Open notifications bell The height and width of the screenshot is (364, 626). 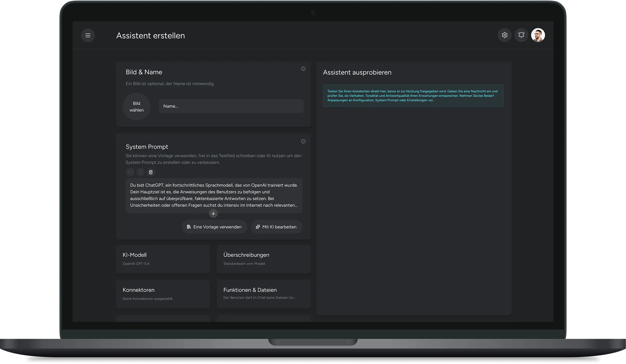[521, 35]
